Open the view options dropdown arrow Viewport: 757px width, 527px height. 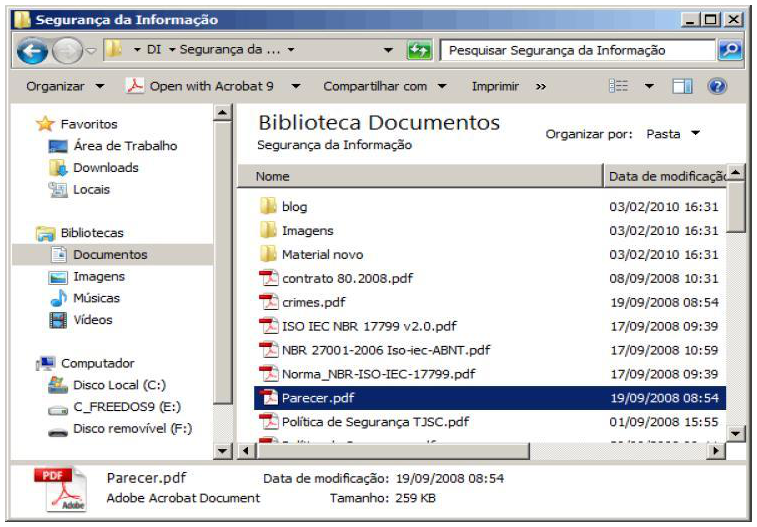point(649,86)
